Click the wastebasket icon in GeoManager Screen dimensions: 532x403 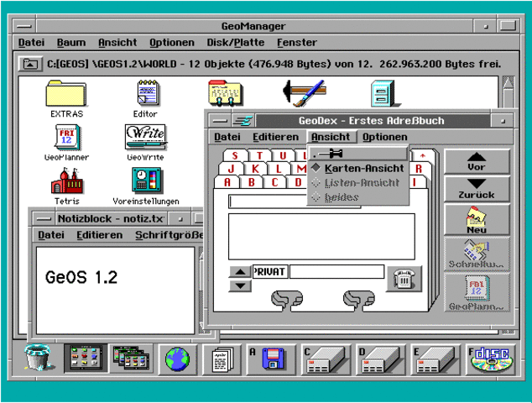point(38,358)
